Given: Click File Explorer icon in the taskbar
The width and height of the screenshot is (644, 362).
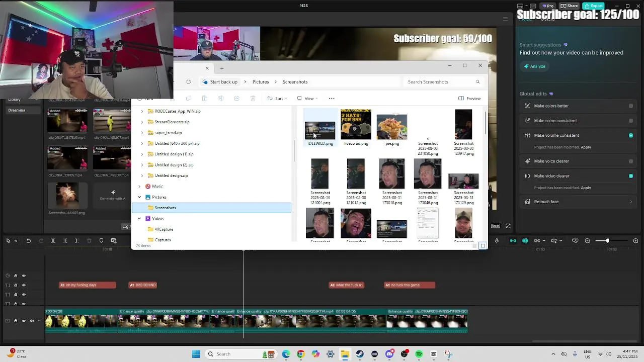Looking at the screenshot, I should point(345,354).
